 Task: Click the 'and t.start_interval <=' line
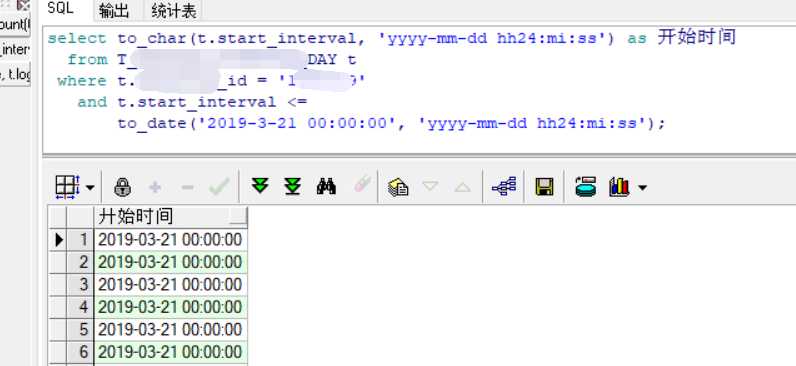click(192, 102)
